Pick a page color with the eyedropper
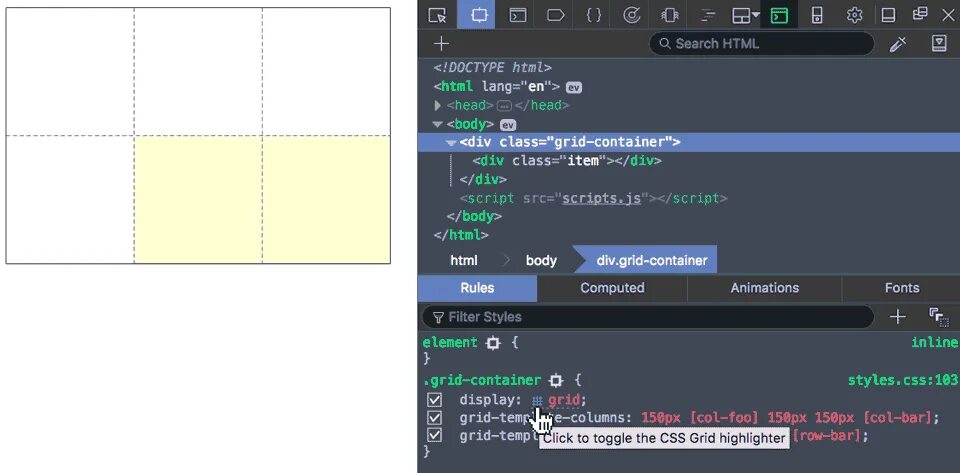The width and height of the screenshot is (960, 473). pos(898,43)
